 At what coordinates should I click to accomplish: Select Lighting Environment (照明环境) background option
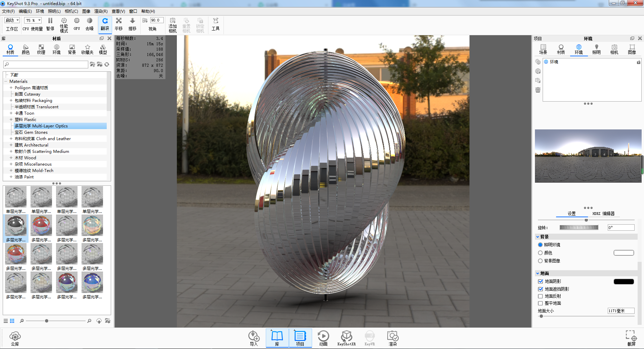(x=540, y=245)
